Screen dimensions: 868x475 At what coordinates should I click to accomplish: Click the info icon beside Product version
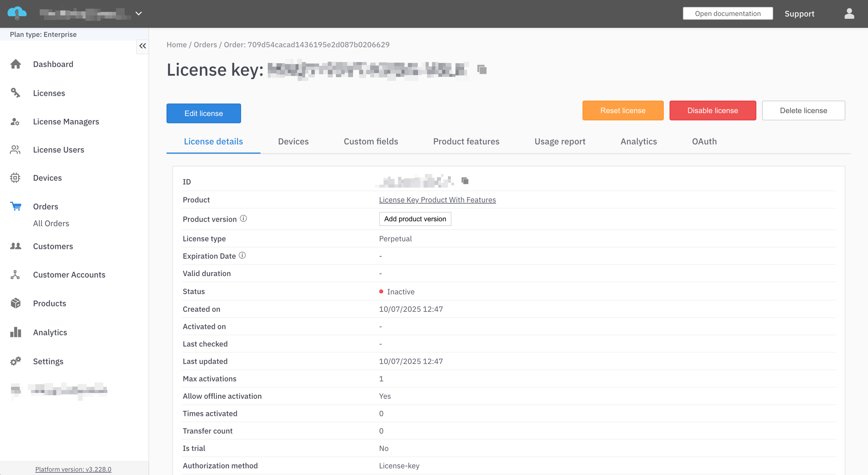[x=243, y=219]
